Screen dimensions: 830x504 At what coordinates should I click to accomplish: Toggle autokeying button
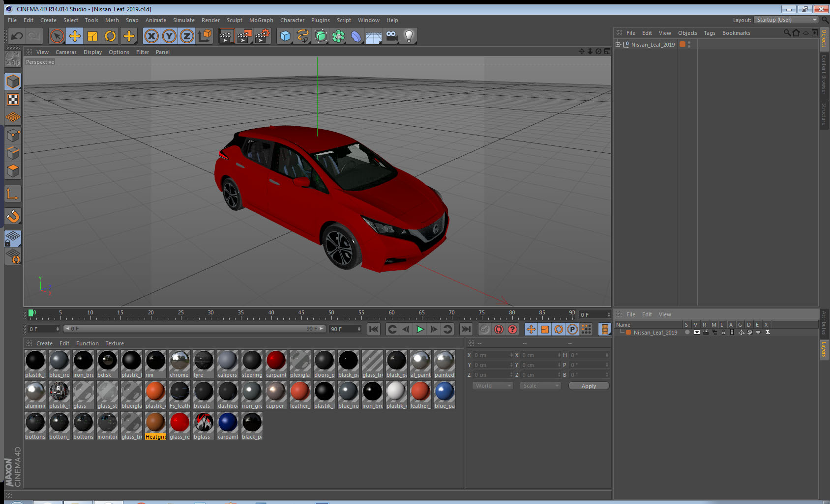coord(499,329)
